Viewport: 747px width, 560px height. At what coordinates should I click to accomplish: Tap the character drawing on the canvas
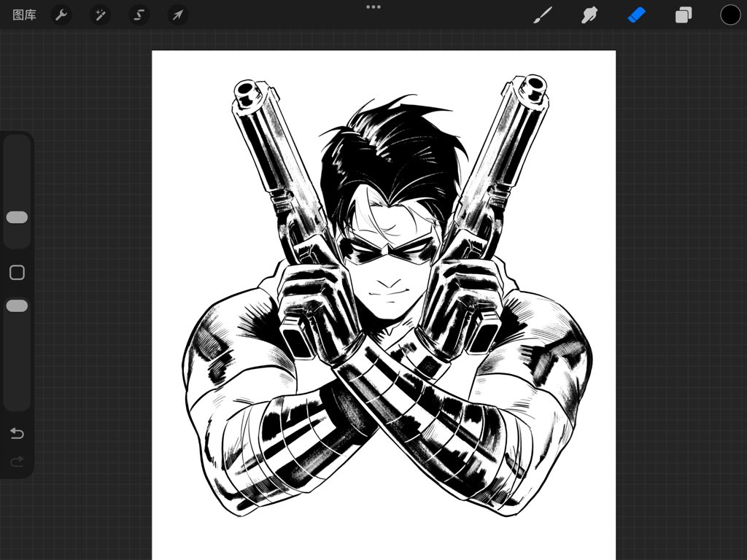(388, 295)
